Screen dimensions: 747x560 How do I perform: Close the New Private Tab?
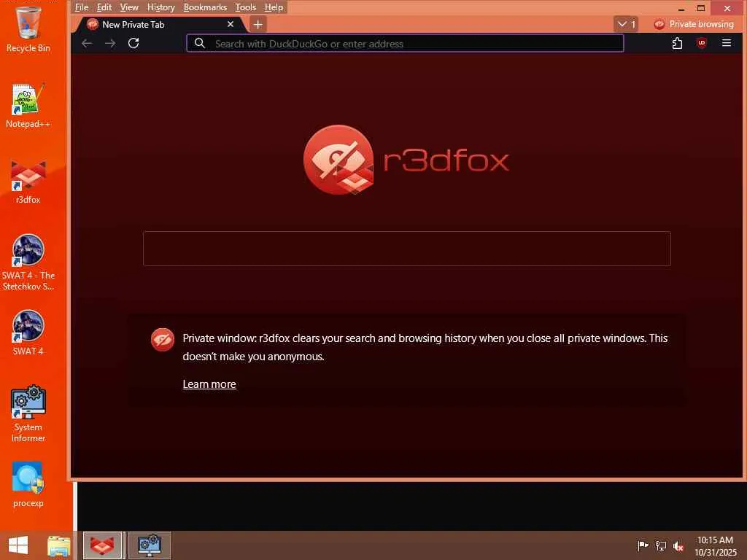coord(230,24)
